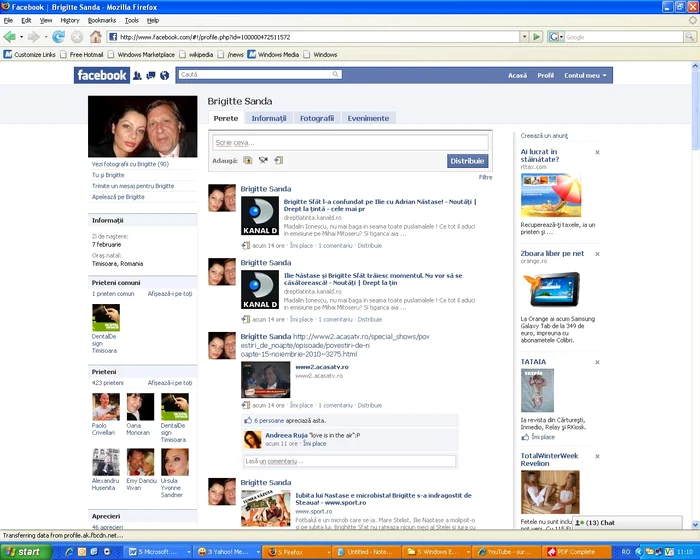700x560 pixels.
Task: Open the Brigitte Sanda profile photo
Action: tap(142, 126)
